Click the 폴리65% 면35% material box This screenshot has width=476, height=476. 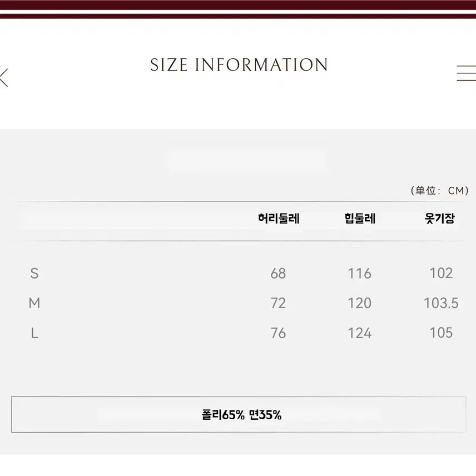239,414
